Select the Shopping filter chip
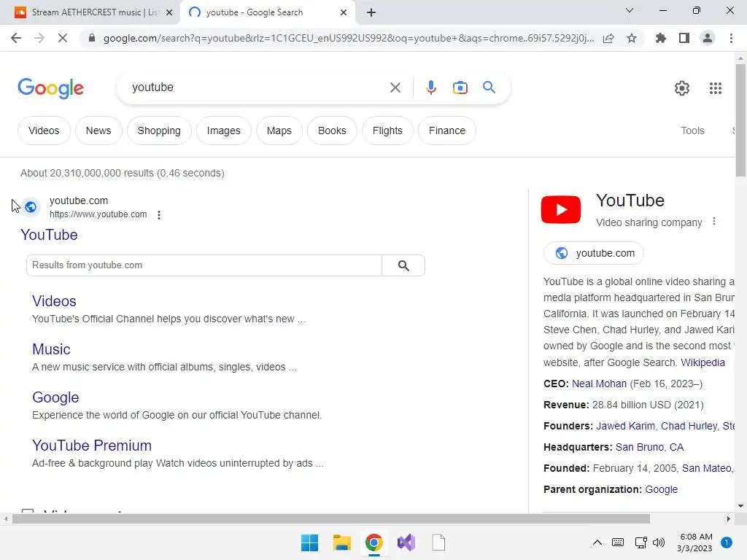 coord(159,131)
